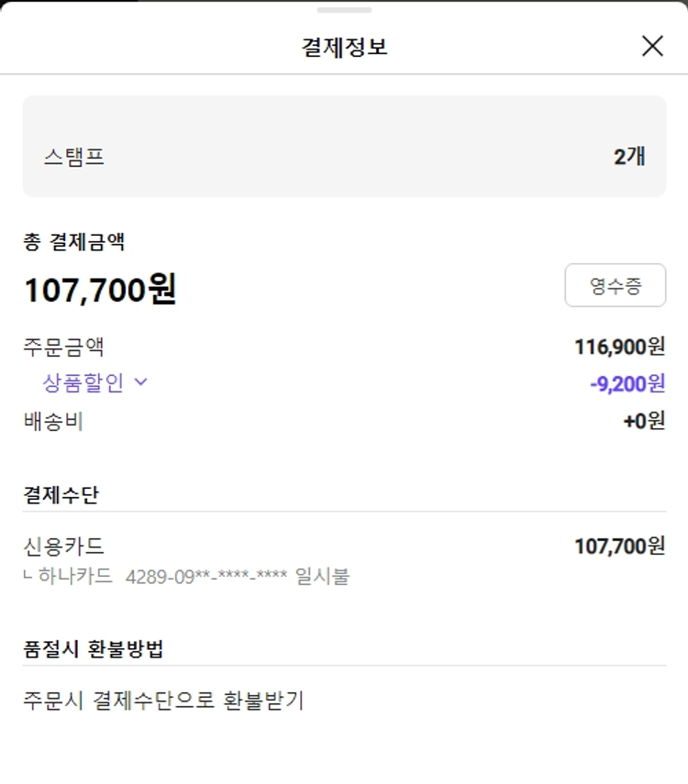Click the +0원 shipping fee value
Image resolution: width=688 pixels, height=784 pixels.
point(644,422)
